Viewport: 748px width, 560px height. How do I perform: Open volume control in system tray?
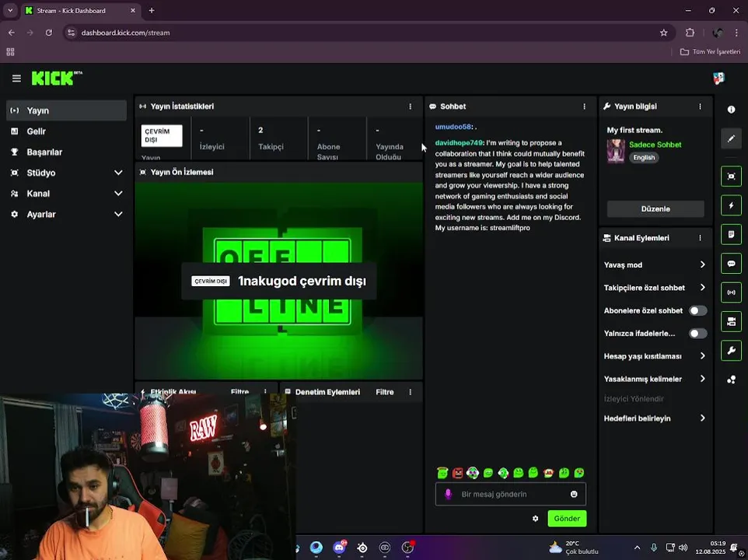coord(683,548)
